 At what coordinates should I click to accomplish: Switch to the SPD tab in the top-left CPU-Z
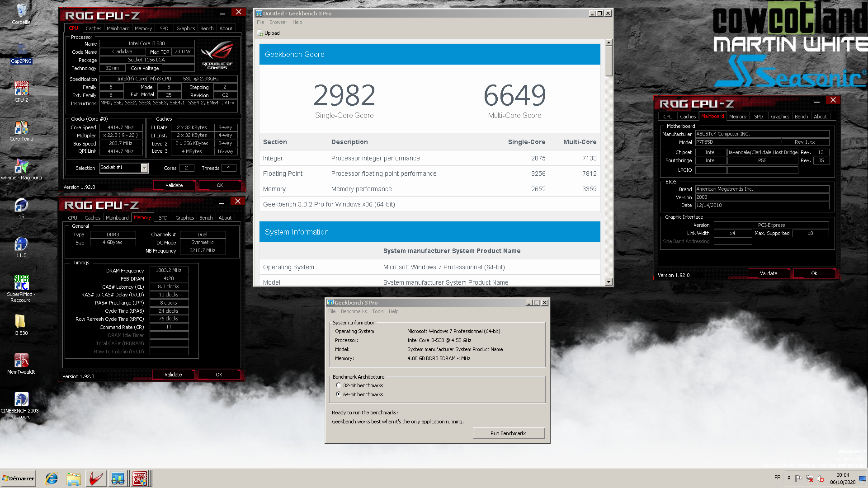(x=164, y=28)
